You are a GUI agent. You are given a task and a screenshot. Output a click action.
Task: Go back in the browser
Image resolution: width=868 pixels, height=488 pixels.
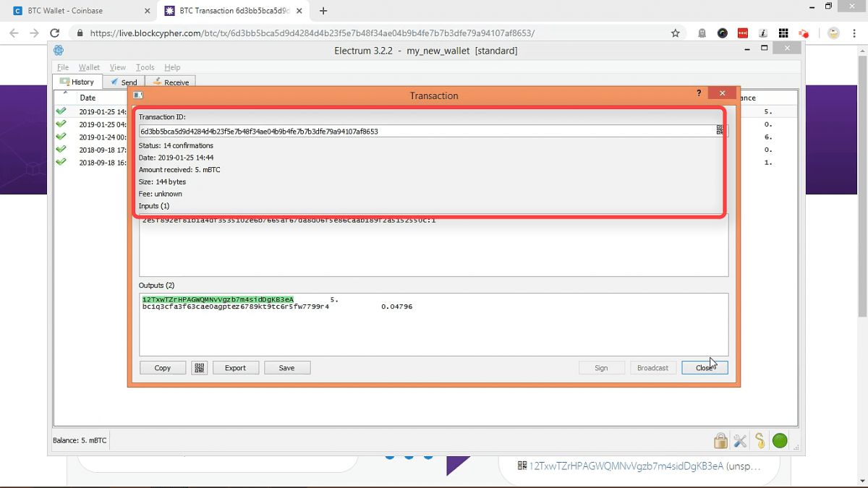14,33
